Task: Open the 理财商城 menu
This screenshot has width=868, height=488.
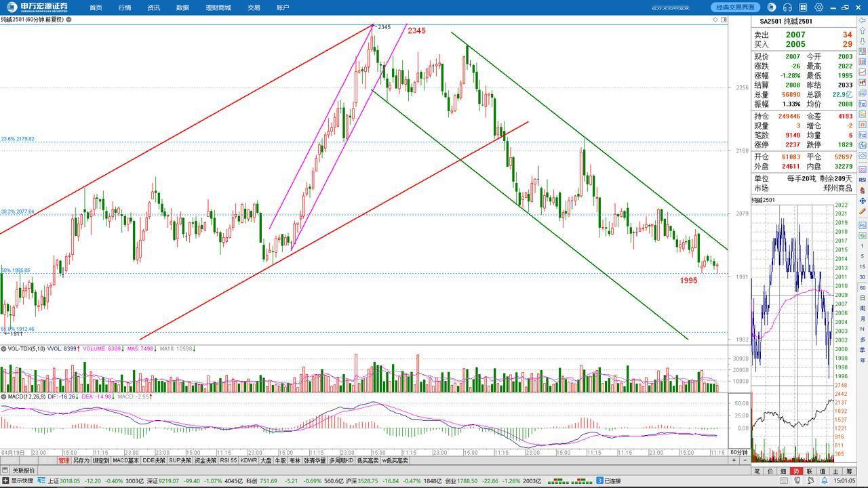Action: point(218,7)
